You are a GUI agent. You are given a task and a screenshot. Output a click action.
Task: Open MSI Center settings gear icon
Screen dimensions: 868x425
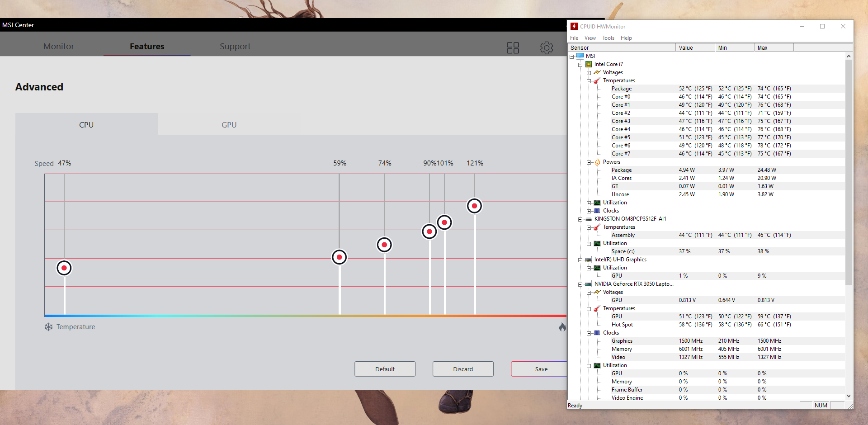click(x=547, y=47)
